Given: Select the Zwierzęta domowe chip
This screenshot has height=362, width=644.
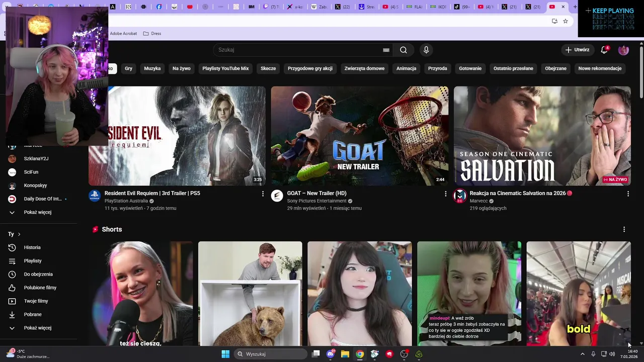Looking at the screenshot, I should 364,68.
